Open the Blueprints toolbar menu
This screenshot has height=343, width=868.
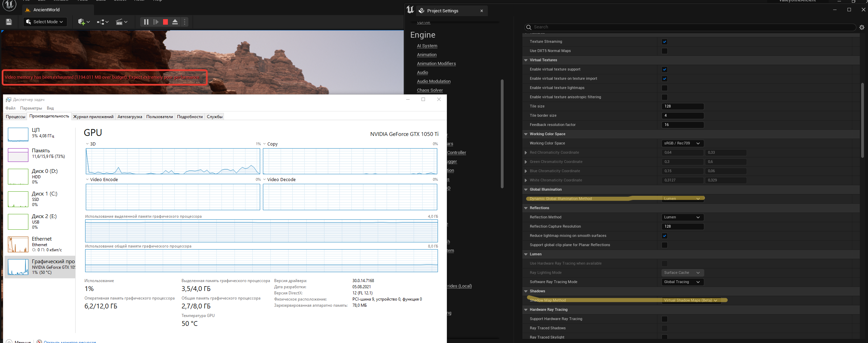(x=103, y=22)
